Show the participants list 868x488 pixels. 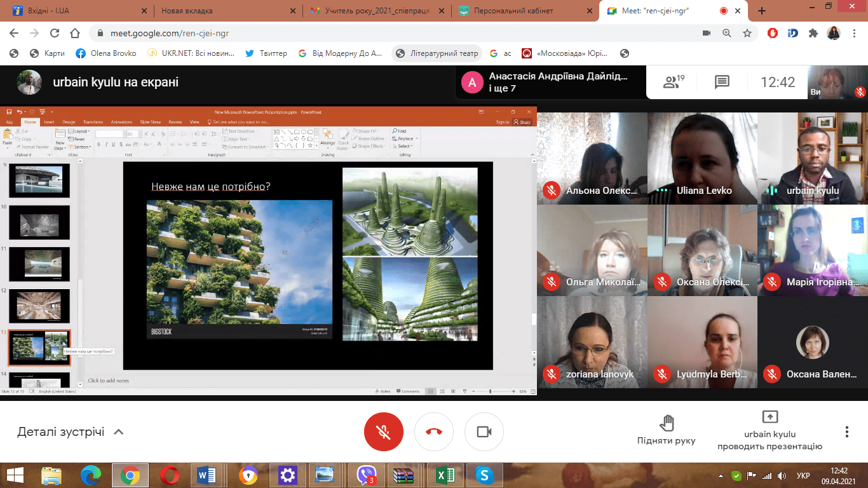point(672,82)
